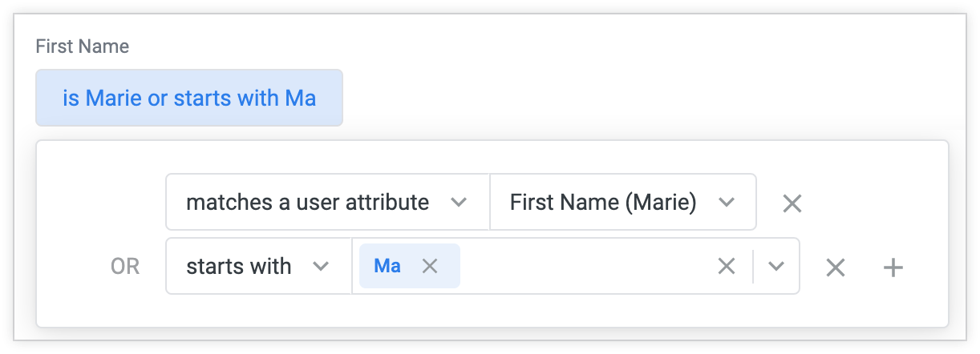Select the 'Ma' value chip
The image size is (980, 354).
[387, 266]
